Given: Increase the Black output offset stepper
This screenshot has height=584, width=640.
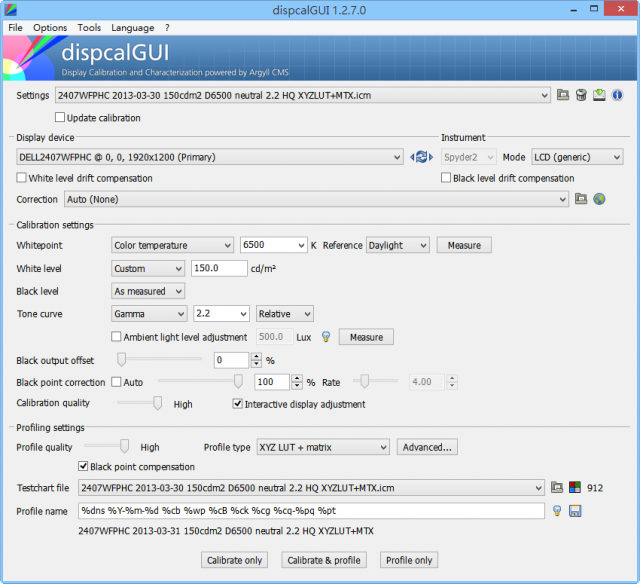Looking at the screenshot, I should click(256, 356).
